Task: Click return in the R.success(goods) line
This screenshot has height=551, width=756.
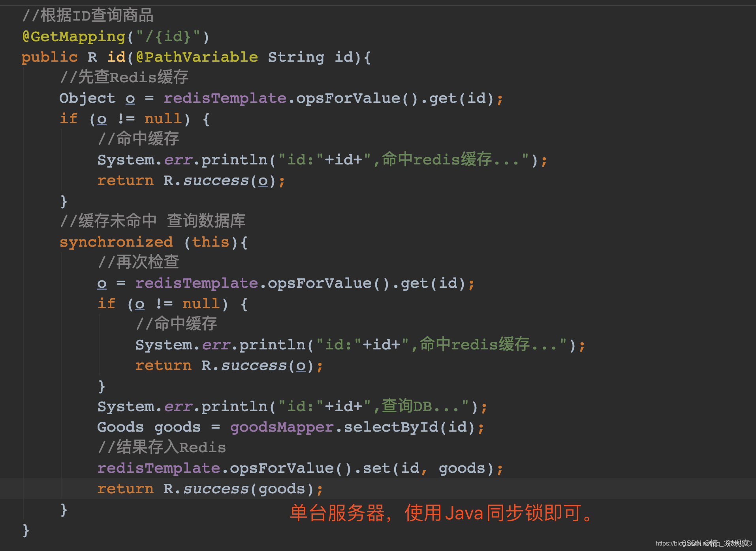Action: (125, 489)
